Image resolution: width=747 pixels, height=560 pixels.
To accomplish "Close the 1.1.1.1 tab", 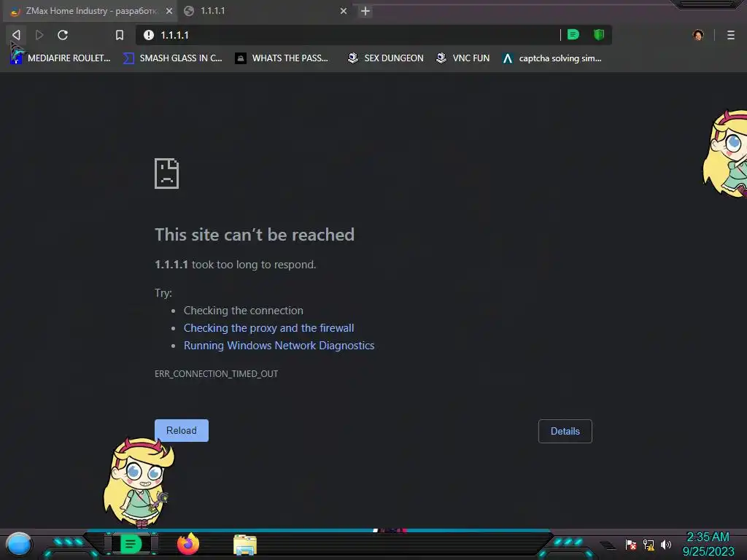I will click(344, 11).
